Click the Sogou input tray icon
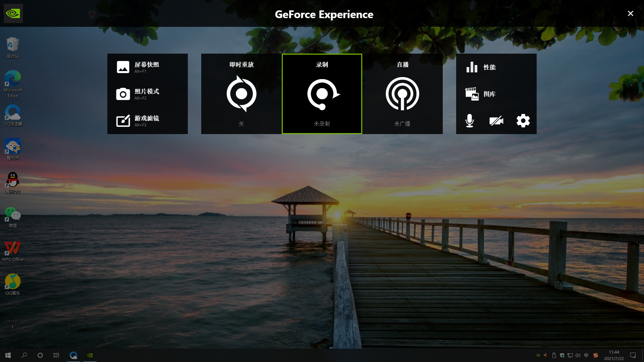This screenshot has width=644, height=362. [x=596, y=355]
